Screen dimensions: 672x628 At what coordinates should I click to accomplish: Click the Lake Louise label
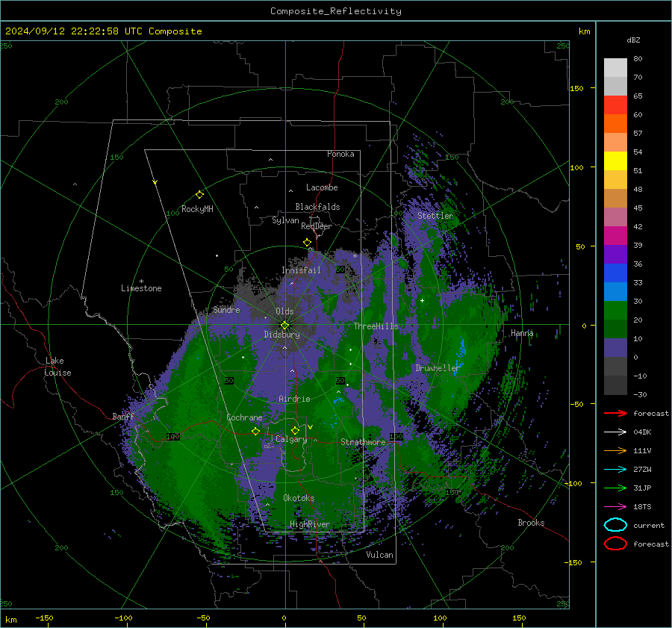click(x=57, y=367)
